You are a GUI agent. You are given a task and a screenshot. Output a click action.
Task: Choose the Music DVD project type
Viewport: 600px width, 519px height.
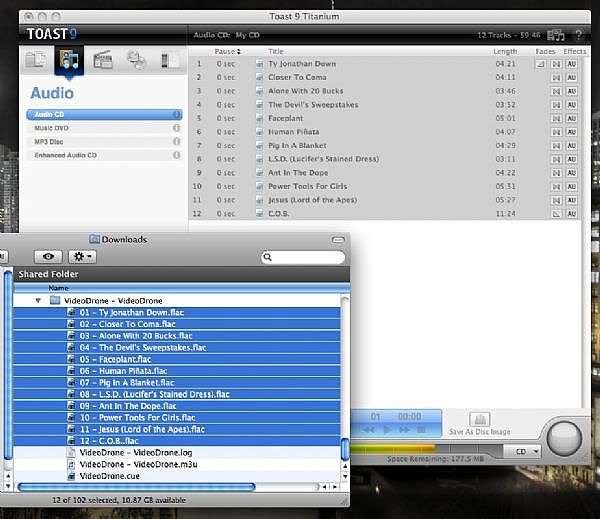(104, 128)
